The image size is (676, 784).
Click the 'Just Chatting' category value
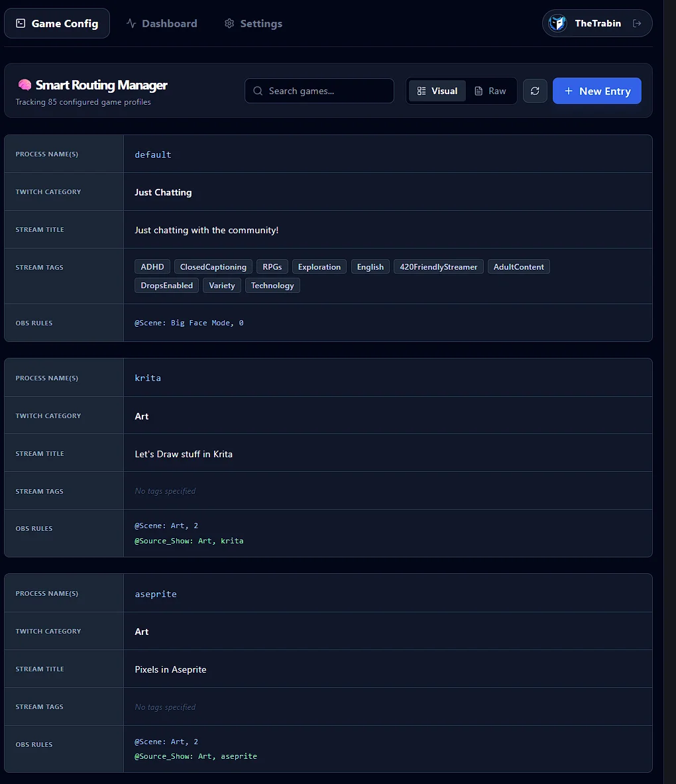tap(163, 192)
